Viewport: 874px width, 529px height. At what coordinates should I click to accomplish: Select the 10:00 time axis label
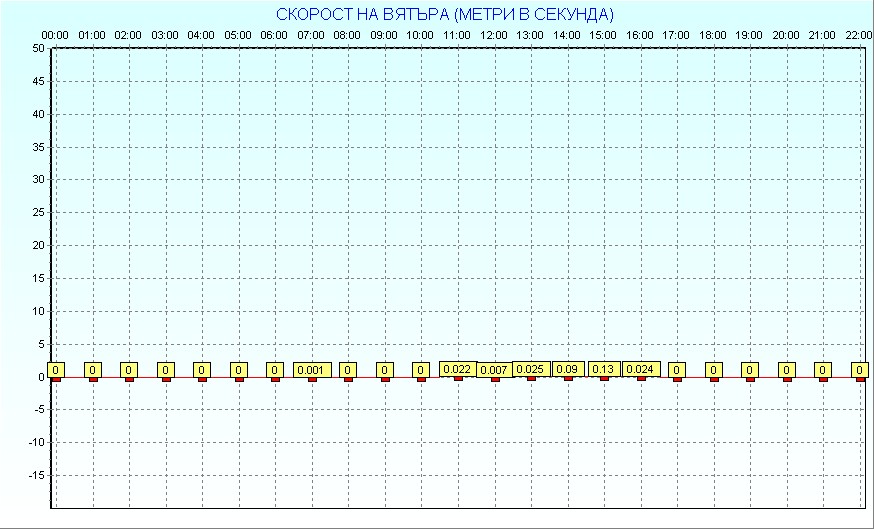420,35
